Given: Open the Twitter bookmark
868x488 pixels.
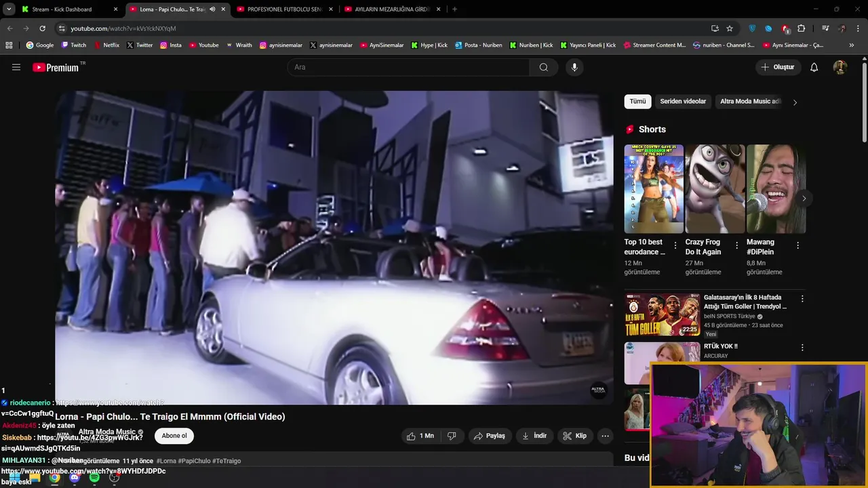Looking at the screenshot, I should (140, 45).
